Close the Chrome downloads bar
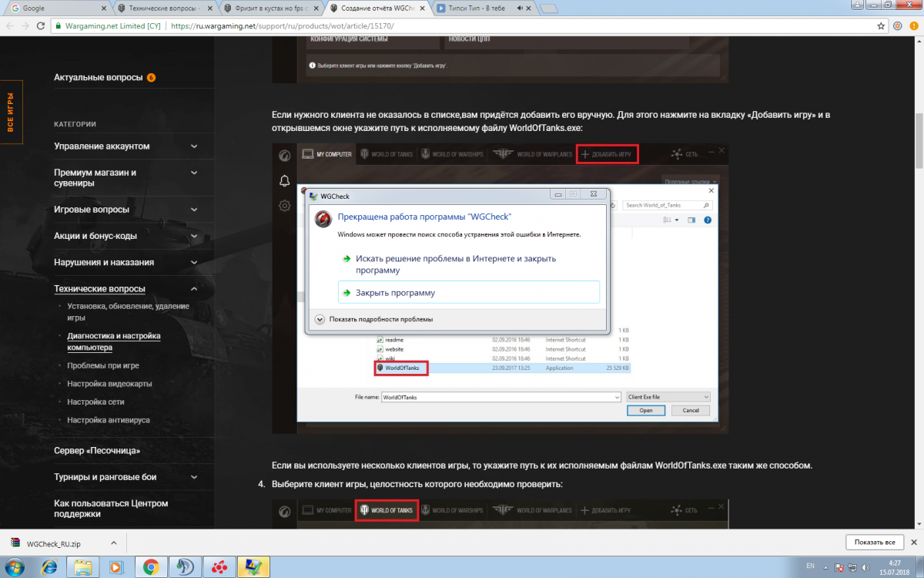 913,543
